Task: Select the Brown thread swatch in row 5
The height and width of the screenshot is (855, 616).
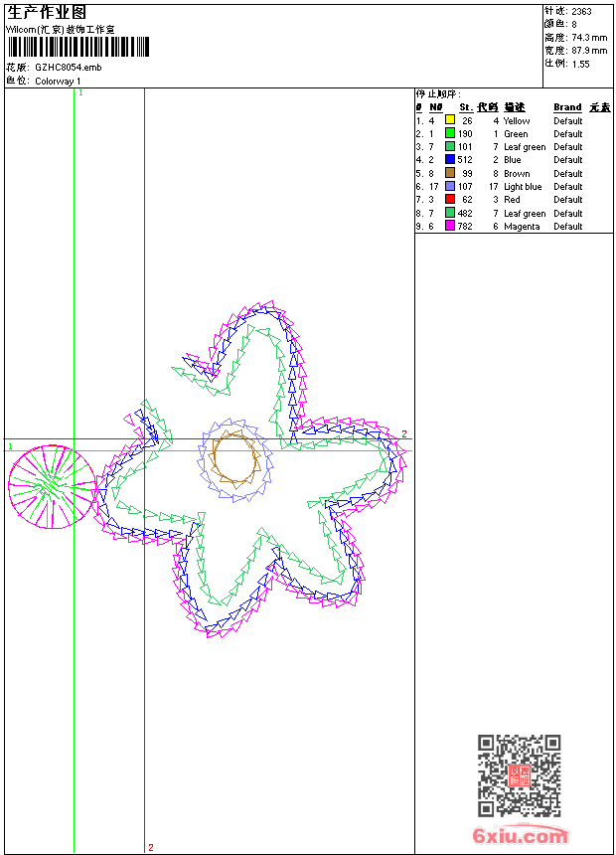Action: point(450,173)
